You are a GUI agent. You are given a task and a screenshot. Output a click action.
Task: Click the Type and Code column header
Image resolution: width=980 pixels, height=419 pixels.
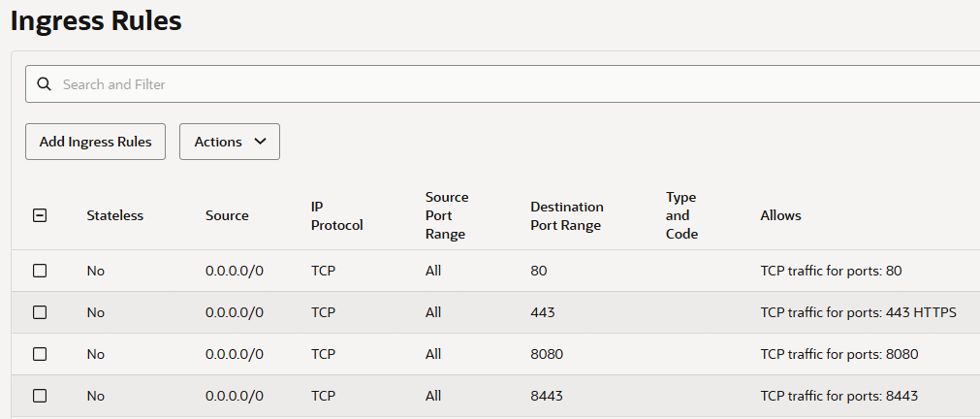[x=681, y=215]
